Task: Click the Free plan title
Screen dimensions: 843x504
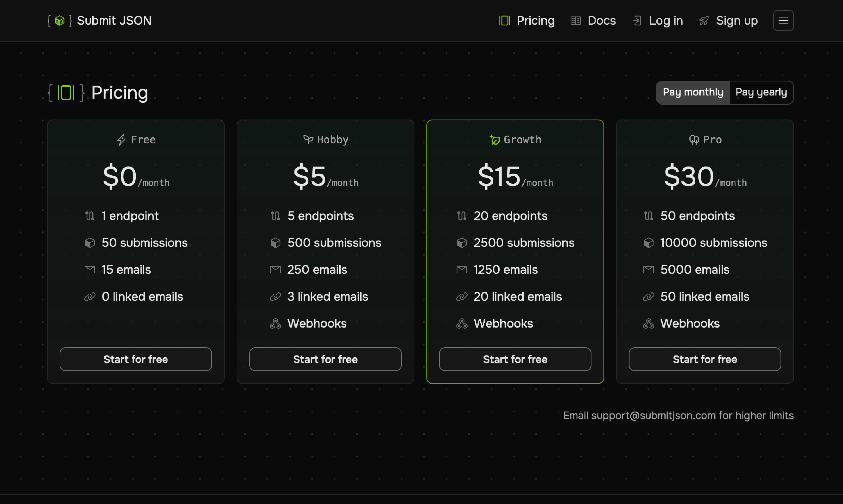Action: tap(143, 139)
